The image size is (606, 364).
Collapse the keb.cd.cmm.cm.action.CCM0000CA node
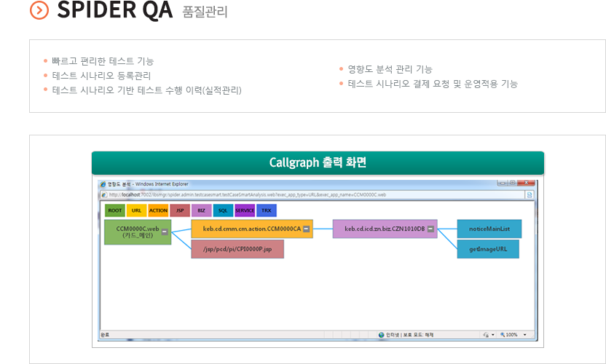coord(306,229)
